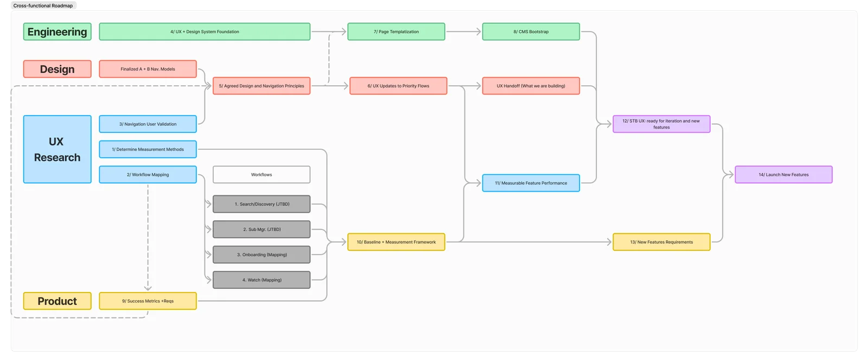This screenshot has height=362, width=868.
Task: Select 'Finalized A + B Nav. Models' node
Action: (148, 69)
